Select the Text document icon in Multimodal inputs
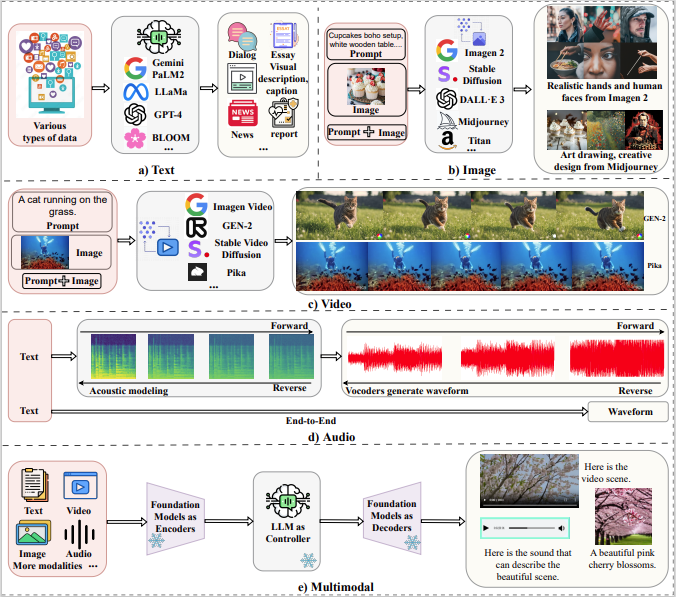 pyautogui.click(x=34, y=485)
